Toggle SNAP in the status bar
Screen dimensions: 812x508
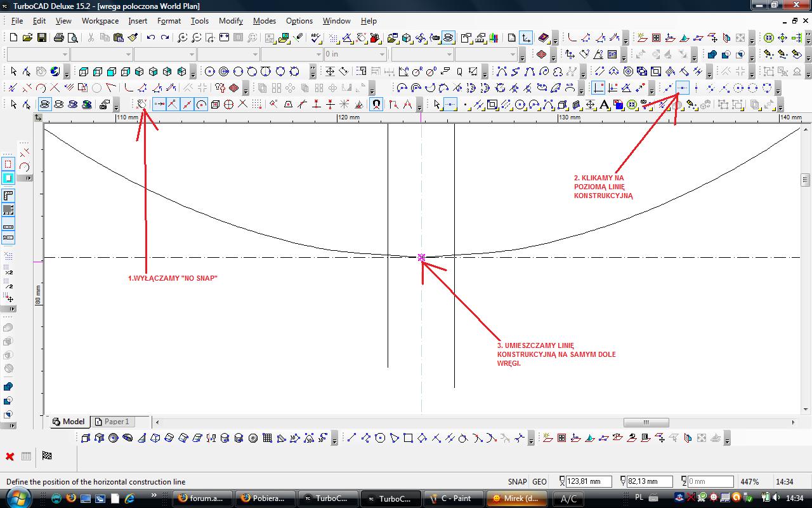click(517, 482)
